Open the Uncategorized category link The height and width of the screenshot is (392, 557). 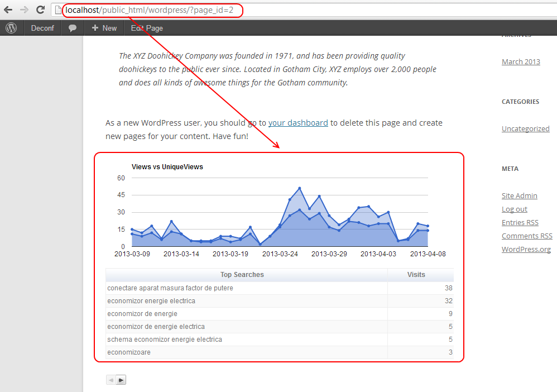(525, 128)
